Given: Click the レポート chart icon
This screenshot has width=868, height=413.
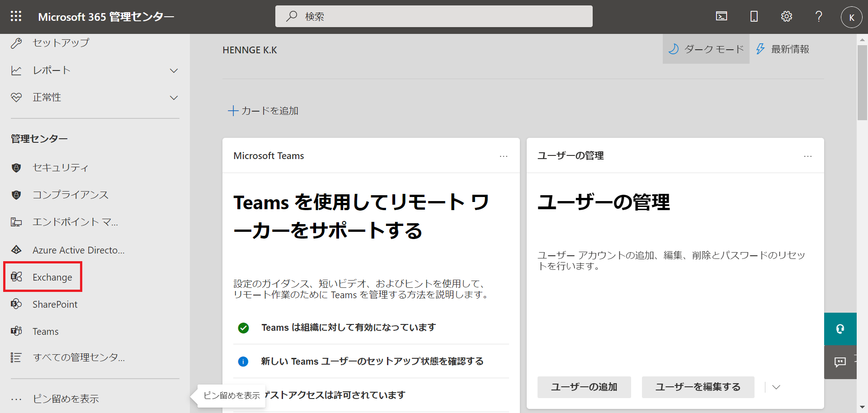Looking at the screenshot, I should [x=16, y=70].
